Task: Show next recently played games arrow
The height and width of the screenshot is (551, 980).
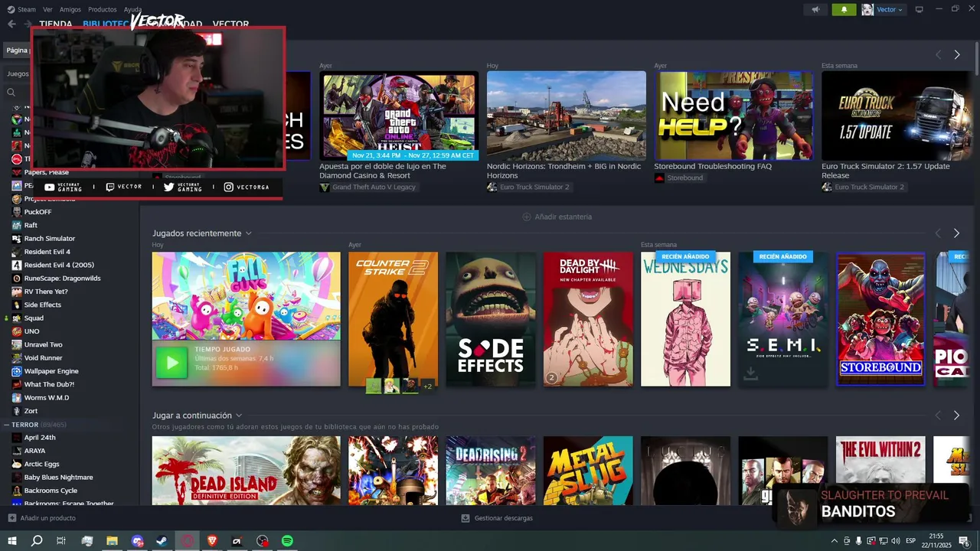Action: click(x=956, y=233)
